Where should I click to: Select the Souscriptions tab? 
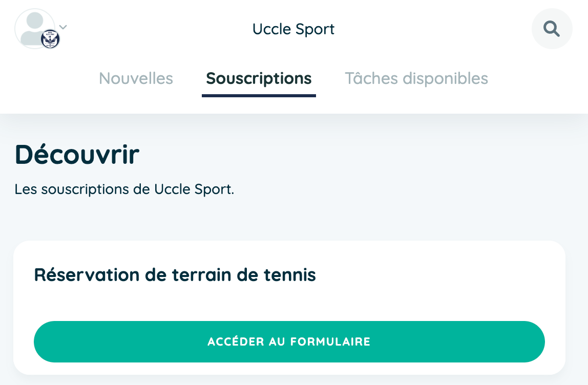click(259, 78)
